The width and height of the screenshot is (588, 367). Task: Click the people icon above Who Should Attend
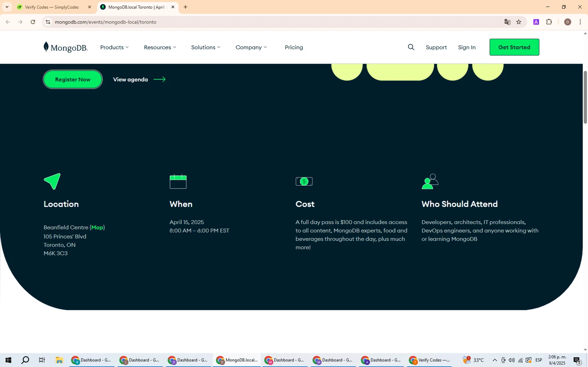pos(430,181)
